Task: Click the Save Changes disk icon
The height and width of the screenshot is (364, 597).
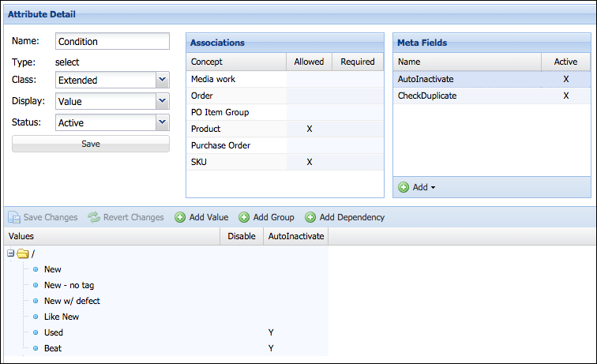Action: coord(14,217)
